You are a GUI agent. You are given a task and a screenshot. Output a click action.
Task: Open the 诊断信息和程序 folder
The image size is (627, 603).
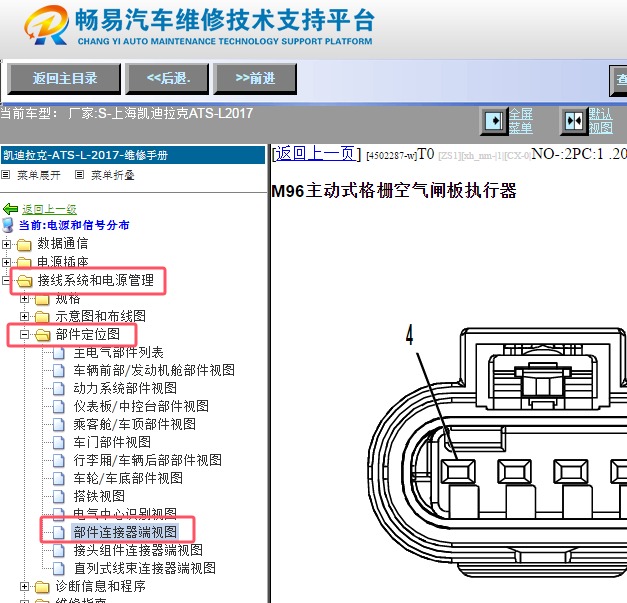tap(100, 586)
